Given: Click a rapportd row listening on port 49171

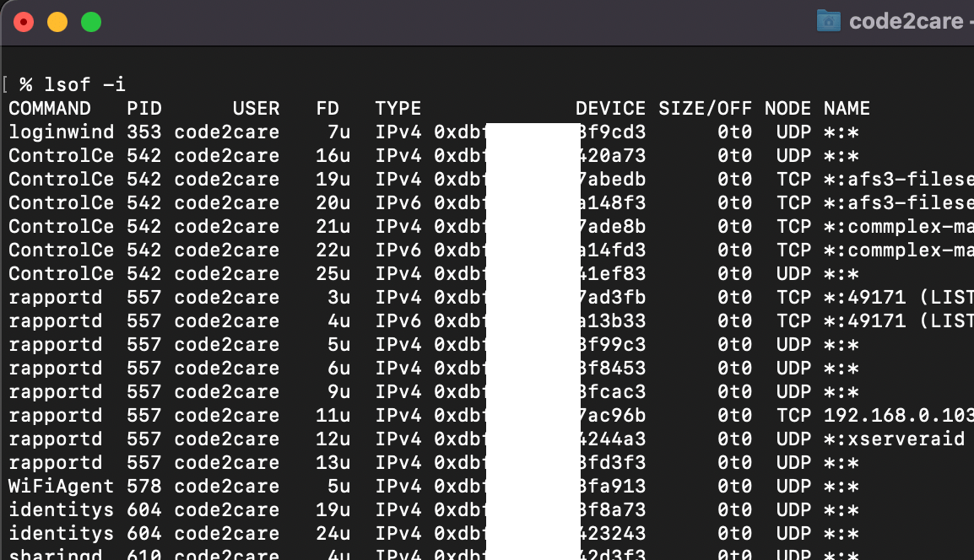Looking at the screenshot, I should (51, 297).
